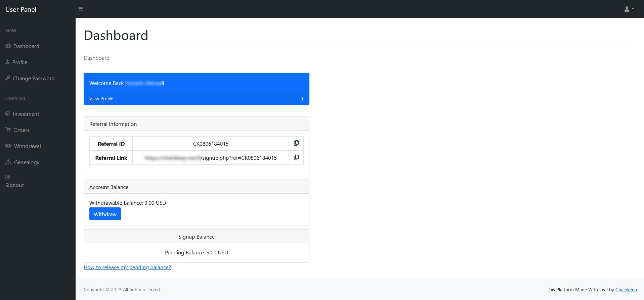Toggle the sidebar hamburger menu icon

tap(81, 9)
